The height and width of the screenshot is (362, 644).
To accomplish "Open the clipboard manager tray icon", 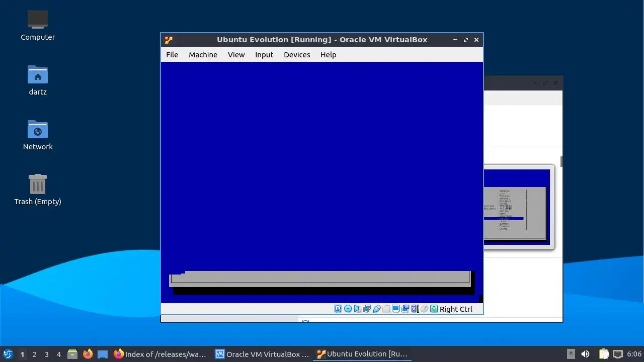I will 604,354.
